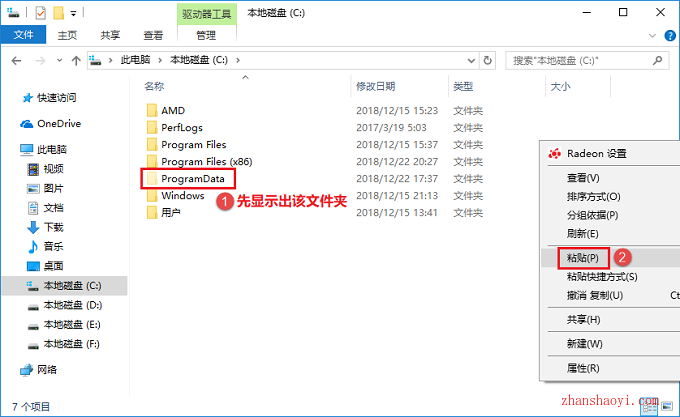Screen dimensions: 680x417
Task: Open the 管理 drive tools tab
Action: tap(206, 35)
